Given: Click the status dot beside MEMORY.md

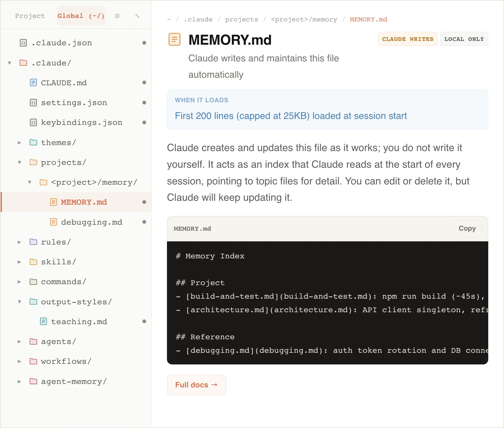Looking at the screenshot, I should [x=144, y=202].
